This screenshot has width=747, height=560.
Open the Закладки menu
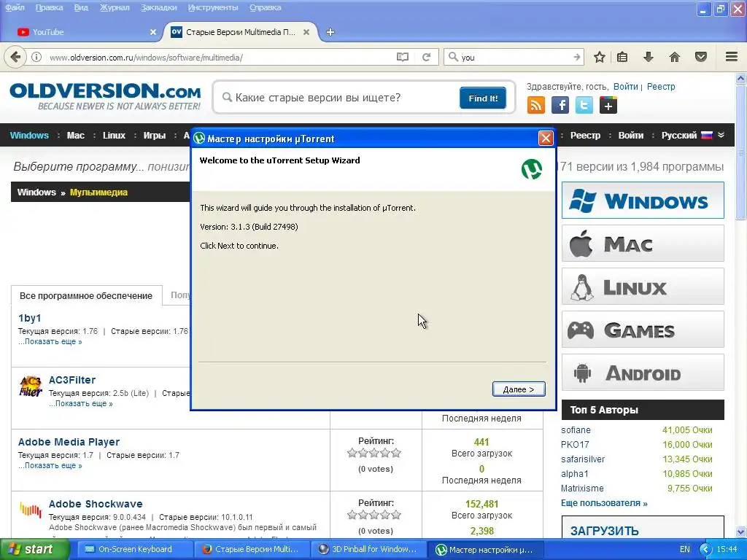pyautogui.click(x=158, y=7)
